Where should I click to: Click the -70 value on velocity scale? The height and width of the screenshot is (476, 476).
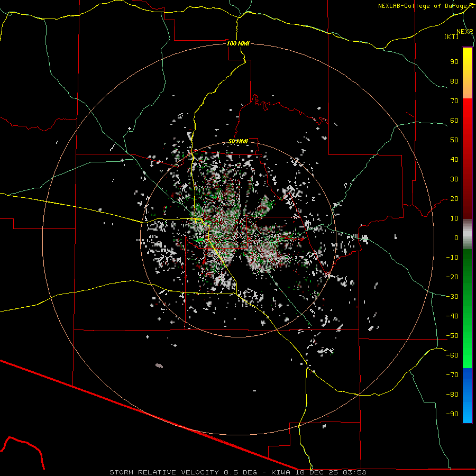tap(452, 375)
